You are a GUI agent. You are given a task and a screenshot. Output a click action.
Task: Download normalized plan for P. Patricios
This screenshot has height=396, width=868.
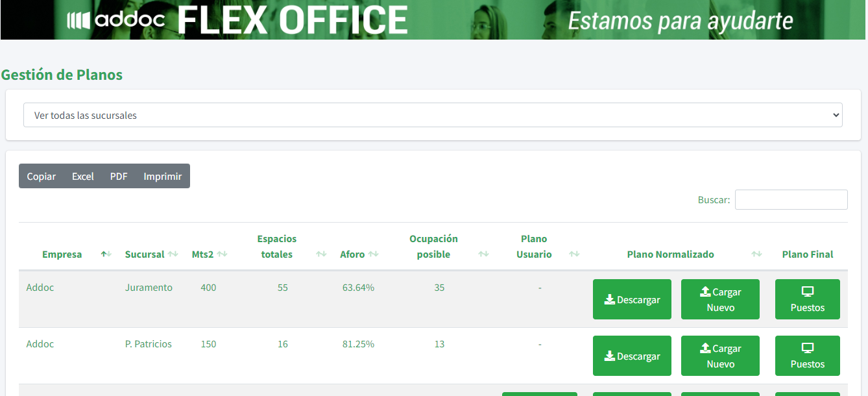tap(632, 356)
